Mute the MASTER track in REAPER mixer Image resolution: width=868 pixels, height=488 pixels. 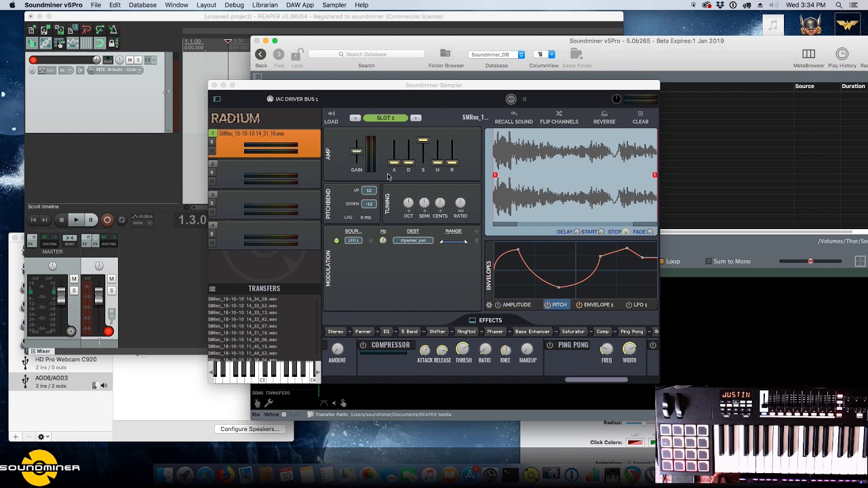click(74, 279)
